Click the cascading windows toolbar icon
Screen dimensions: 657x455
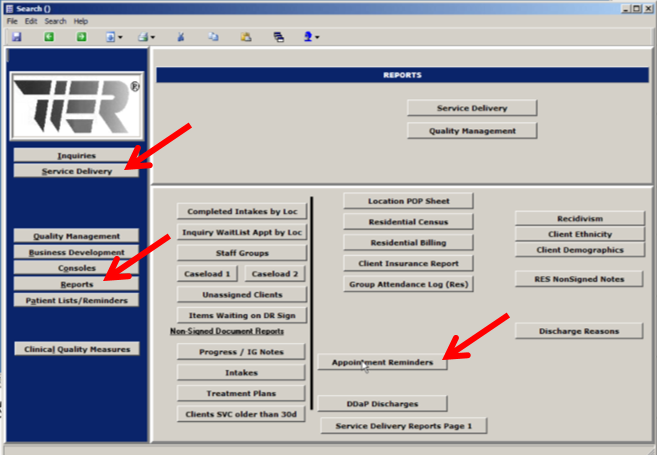278,37
